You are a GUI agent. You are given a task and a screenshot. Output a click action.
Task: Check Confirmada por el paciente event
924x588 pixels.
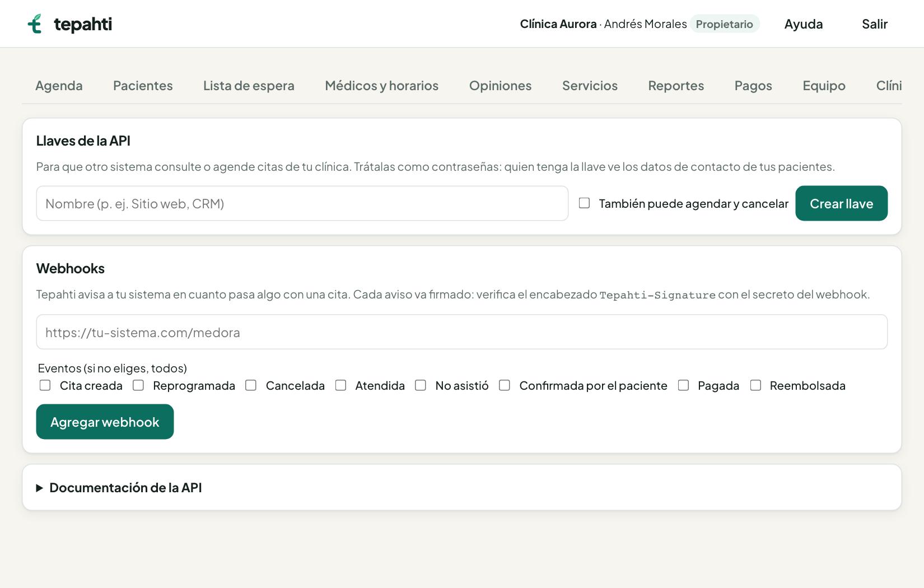point(505,385)
